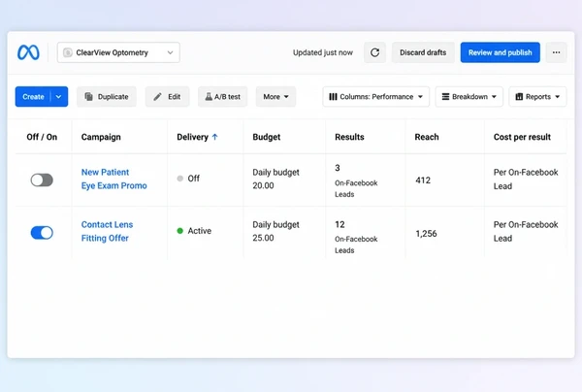
Task: Click the Campaign column header
Action: click(101, 137)
